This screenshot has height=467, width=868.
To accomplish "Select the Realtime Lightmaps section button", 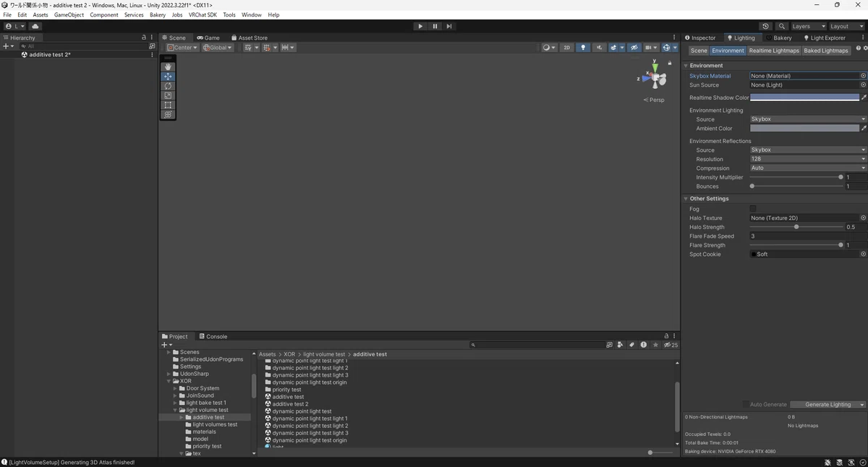I will [774, 51].
